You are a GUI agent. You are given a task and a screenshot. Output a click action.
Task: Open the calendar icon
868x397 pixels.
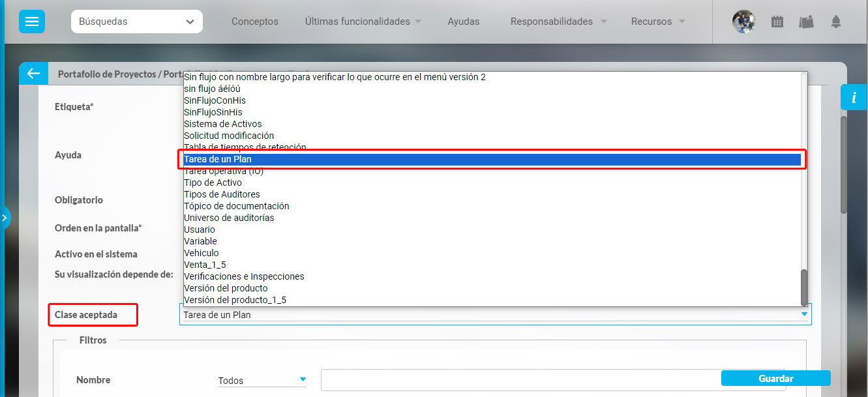pyautogui.click(x=777, y=22)
